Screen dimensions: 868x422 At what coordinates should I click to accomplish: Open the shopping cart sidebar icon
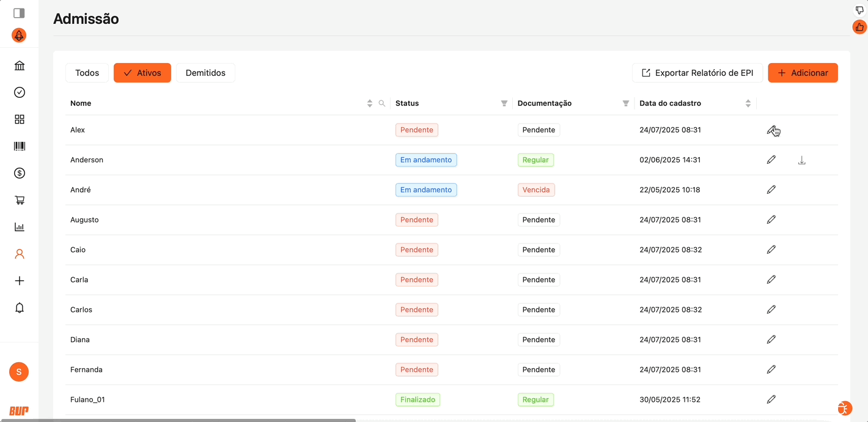(20, 200)
